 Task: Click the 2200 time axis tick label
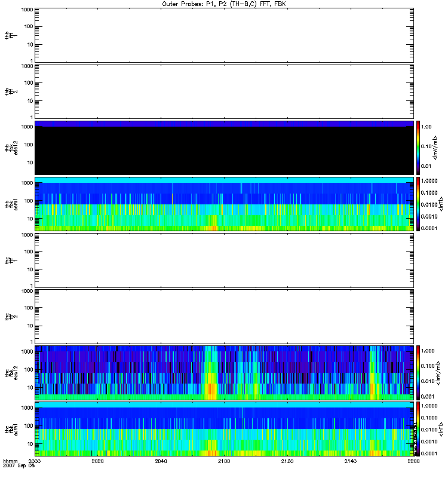coord(413,461)
